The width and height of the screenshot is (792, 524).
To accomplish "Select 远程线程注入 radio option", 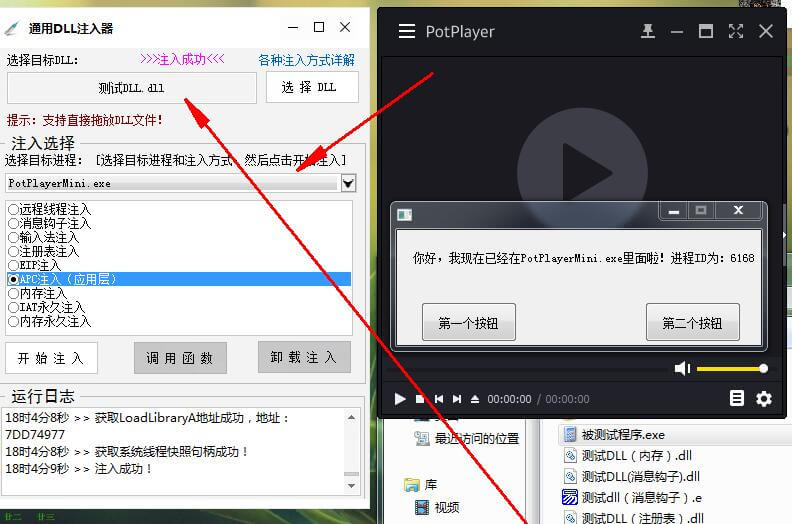I will tap(50, 209).
